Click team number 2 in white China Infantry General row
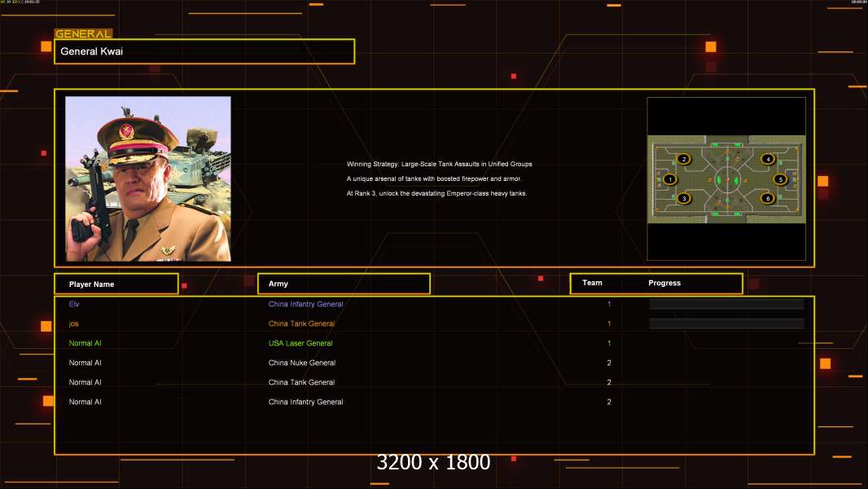The width and height of the screenshot is (868, 489). click(609, 402)
